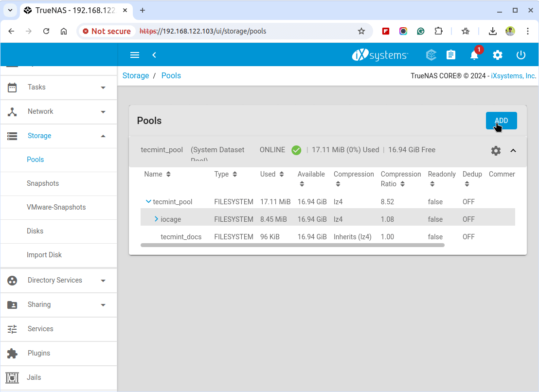Click the Pools breadcrumb link
Screen dimensions: 539x392
(x=171, y=75)
